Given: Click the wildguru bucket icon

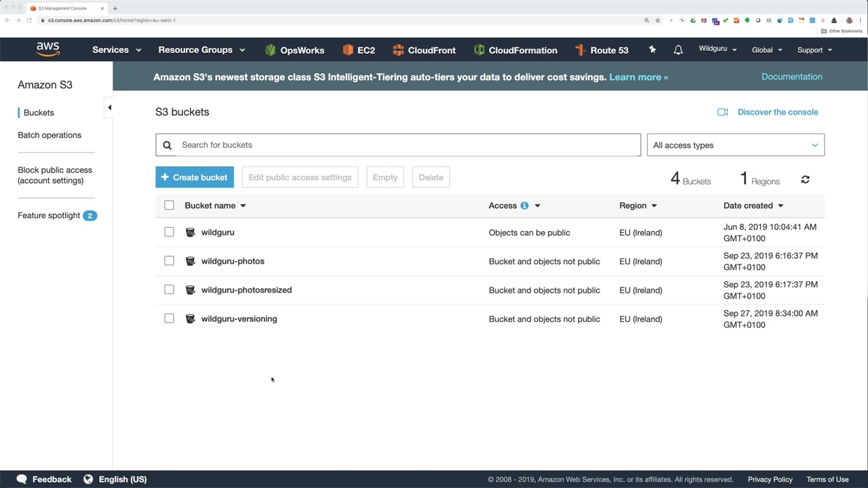Looking at the screenshot, I should (191, 232).
